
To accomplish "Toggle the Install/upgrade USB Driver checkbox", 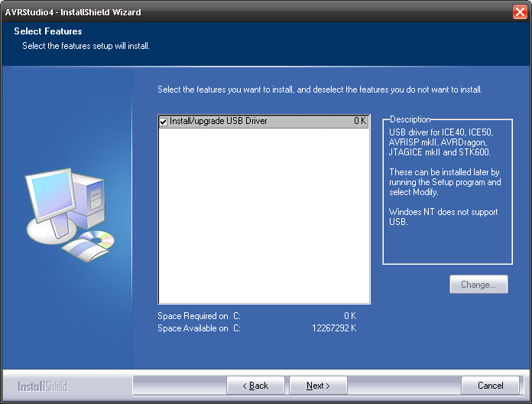I will point(164,122).
